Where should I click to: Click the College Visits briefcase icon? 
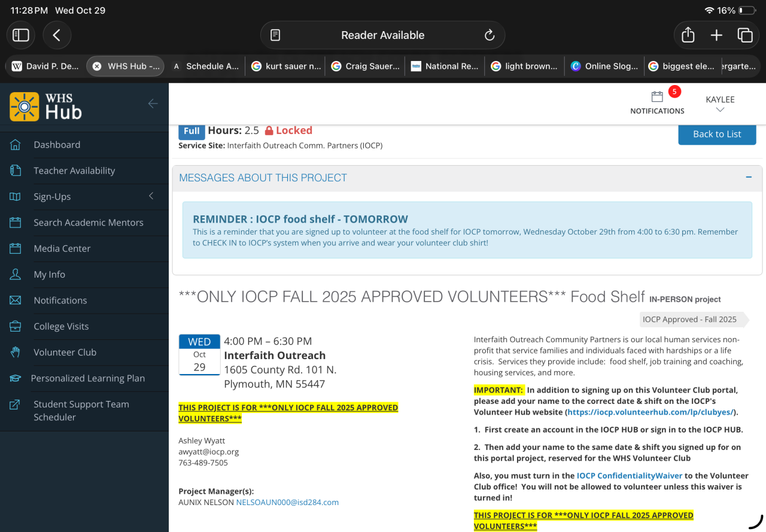16,326
